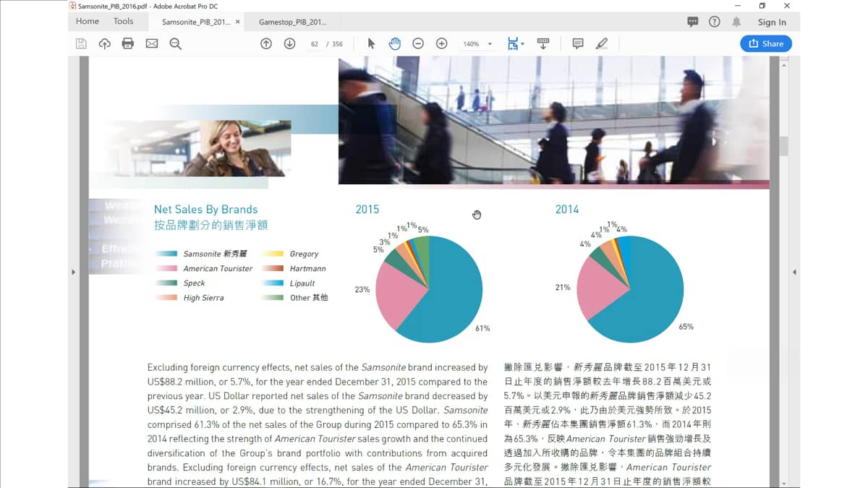Switch to the Tools tab
This screenshot has height=488, width=868.
[124, 22]
